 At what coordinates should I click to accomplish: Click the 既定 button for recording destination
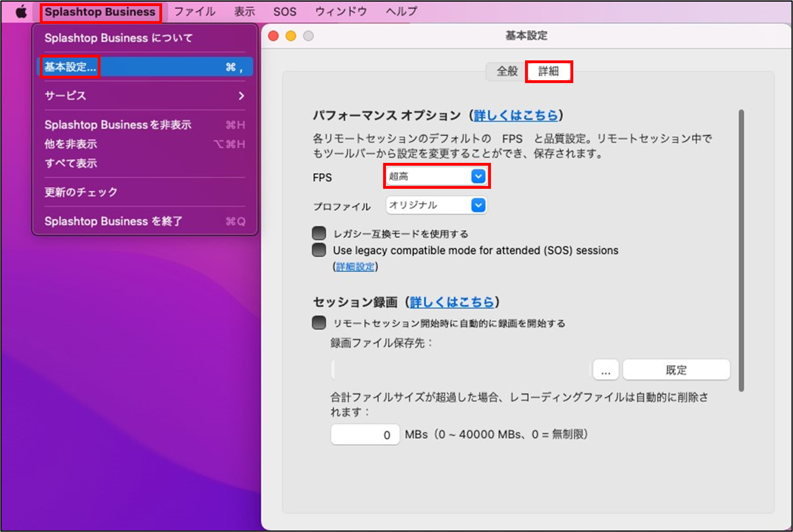[x=676, y=369]
